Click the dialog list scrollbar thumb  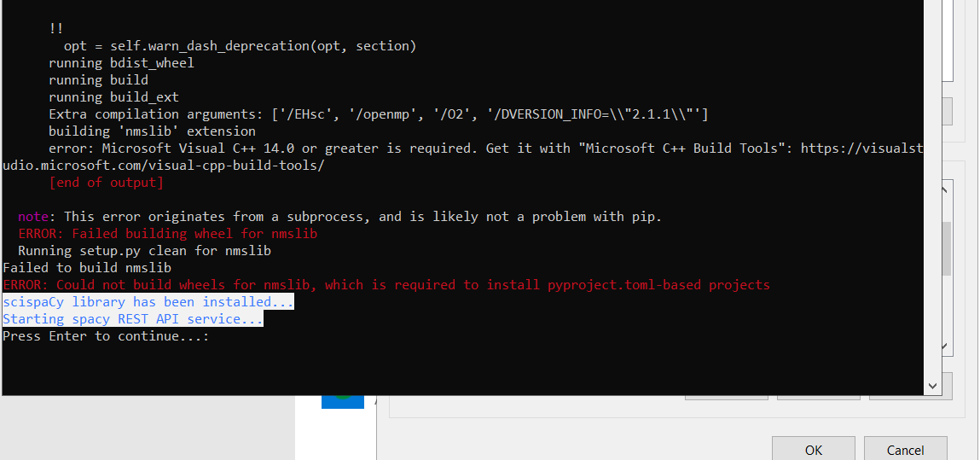[946, 248]
